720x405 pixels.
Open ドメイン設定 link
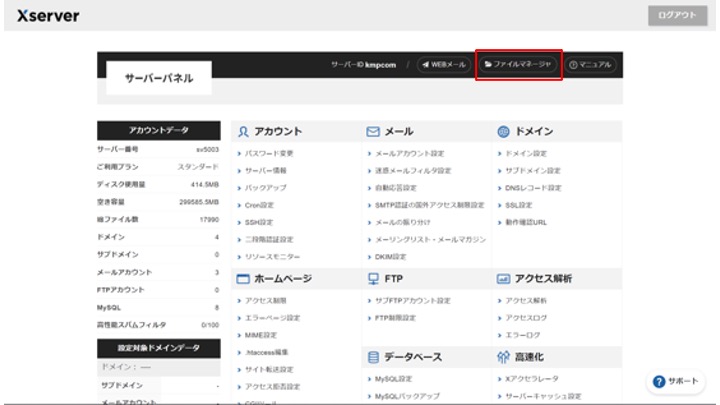tap(526, 153)
